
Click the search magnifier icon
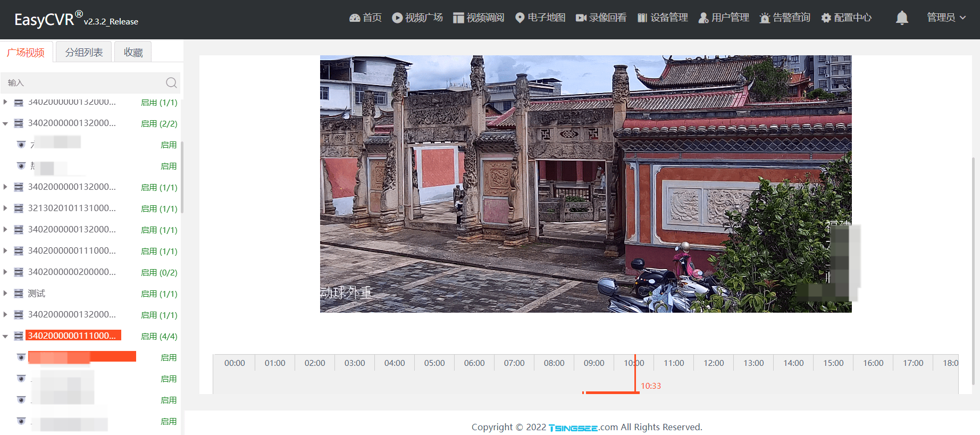[171, 83]
